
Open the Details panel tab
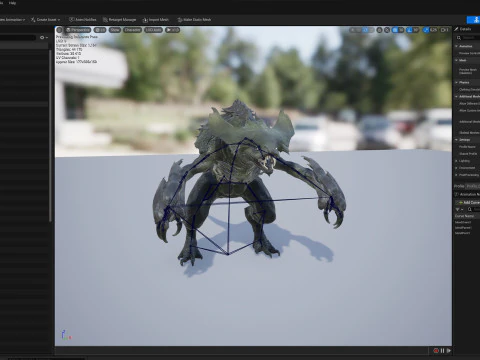coord(463,29)
